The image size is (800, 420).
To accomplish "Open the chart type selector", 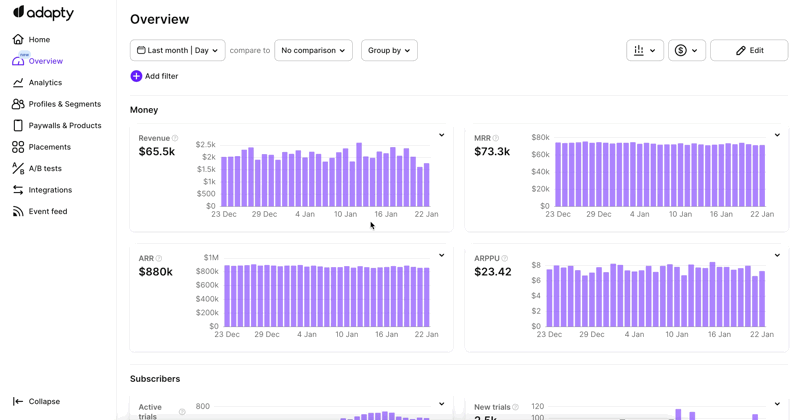I will (x=645, y=50).
